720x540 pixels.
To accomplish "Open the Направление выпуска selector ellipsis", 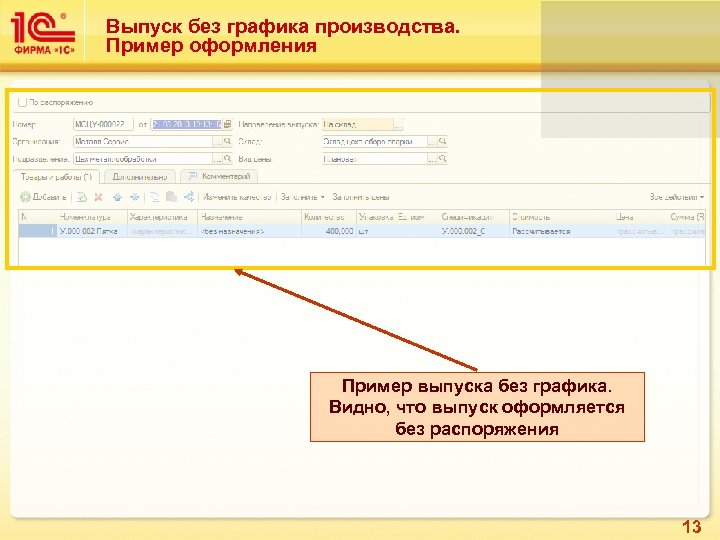I will (x=399, y=124).
